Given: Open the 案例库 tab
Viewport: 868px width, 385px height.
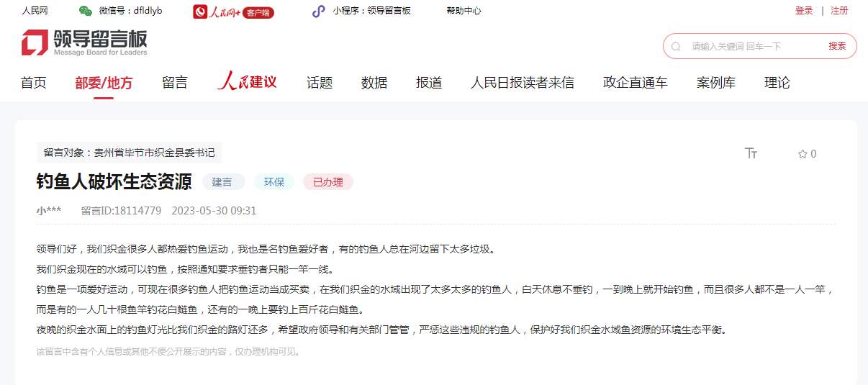Looking at the screenshot, I should tap(715, 83).
